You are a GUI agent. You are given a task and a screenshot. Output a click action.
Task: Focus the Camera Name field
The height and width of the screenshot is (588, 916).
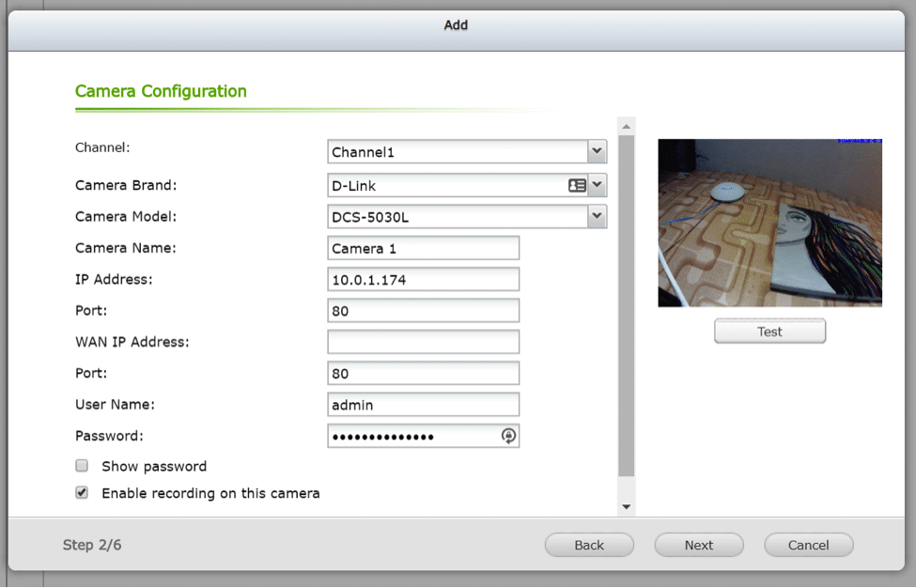point(423,248)
